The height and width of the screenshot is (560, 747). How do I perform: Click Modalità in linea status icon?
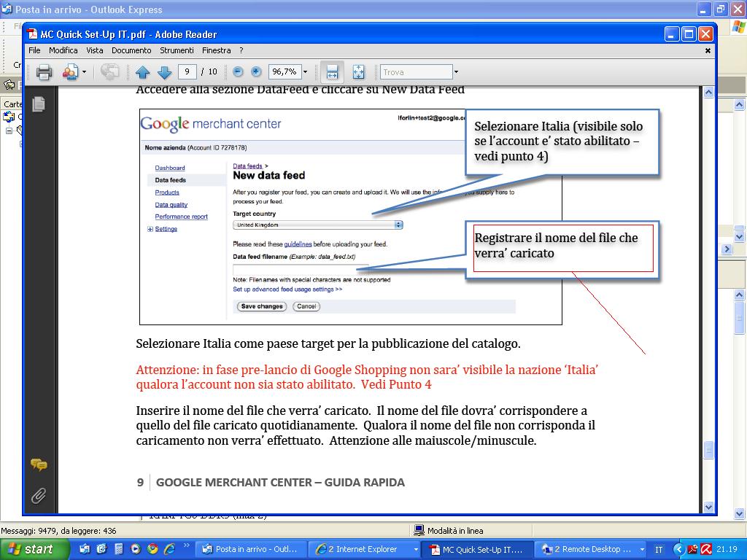(419, 530)
